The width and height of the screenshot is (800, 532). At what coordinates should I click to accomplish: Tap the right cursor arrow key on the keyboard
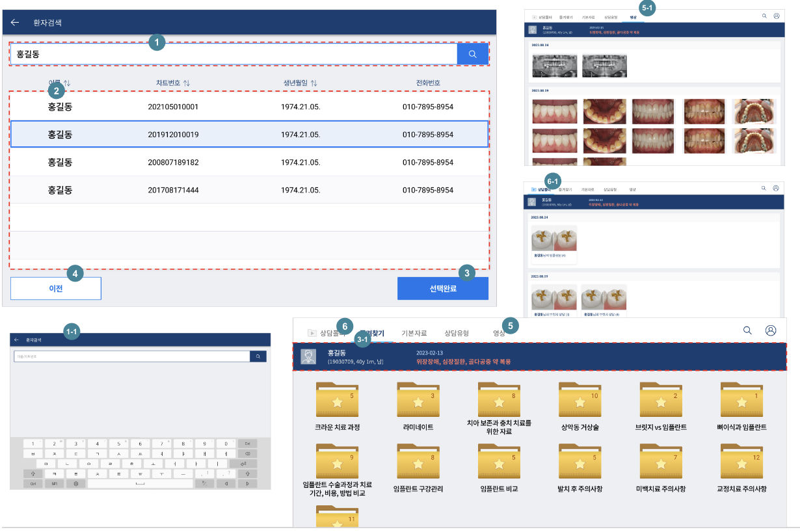click(248, 484)
